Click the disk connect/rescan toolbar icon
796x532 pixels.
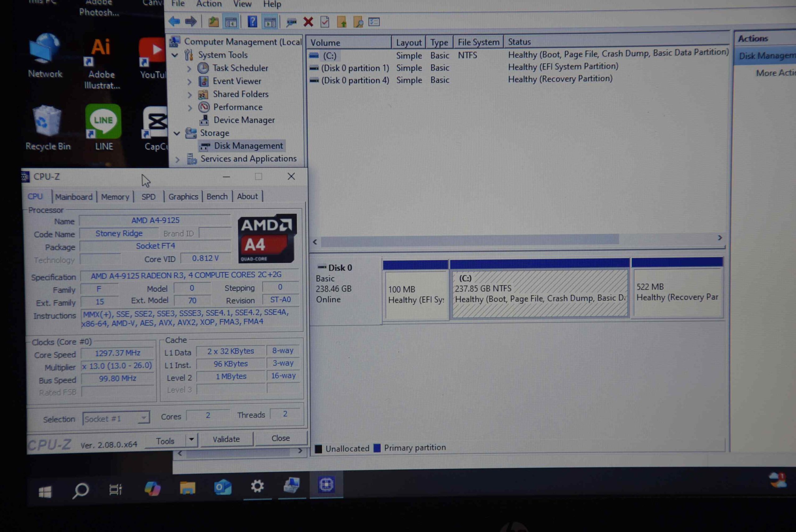coord(291,22)
